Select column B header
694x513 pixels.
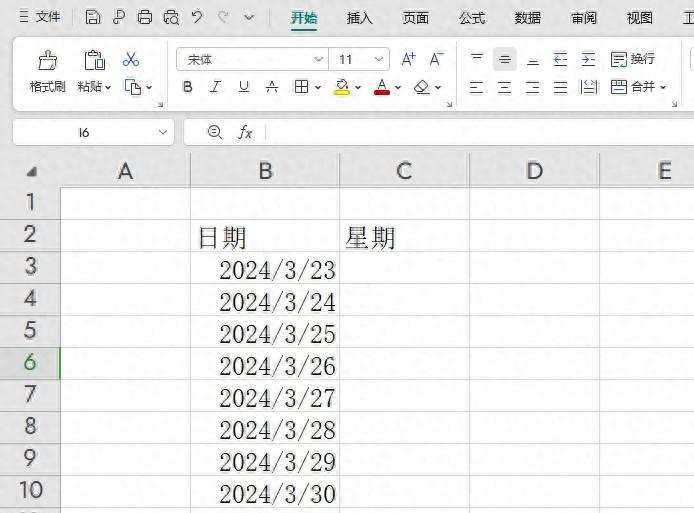click(x=265, y=170)
